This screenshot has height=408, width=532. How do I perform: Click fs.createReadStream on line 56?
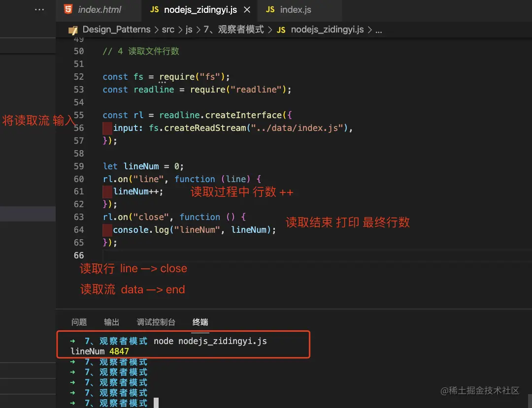(x=197, y=128)
